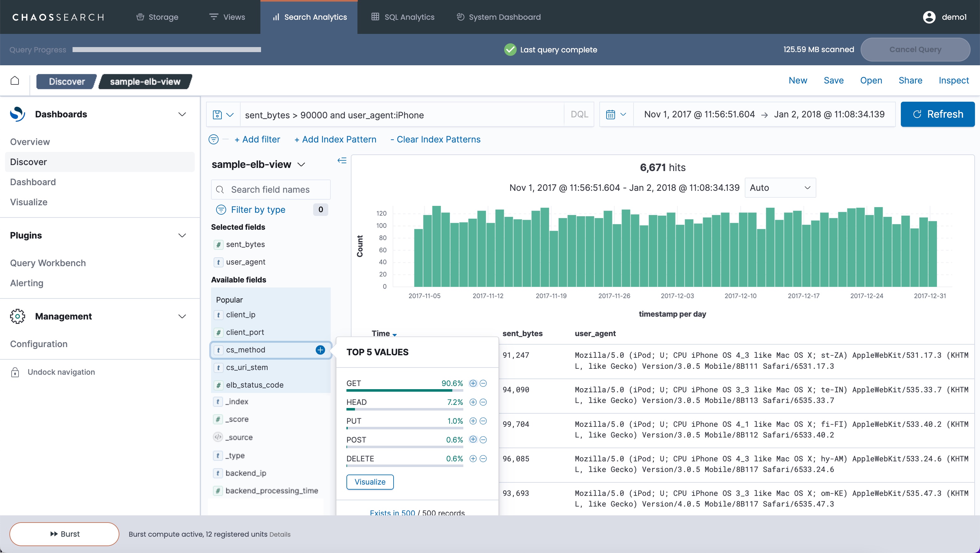The width and height of the screenshot is (980, 553).
Task: Click - Clear Index Patterns link
Action: pos(435,139)
